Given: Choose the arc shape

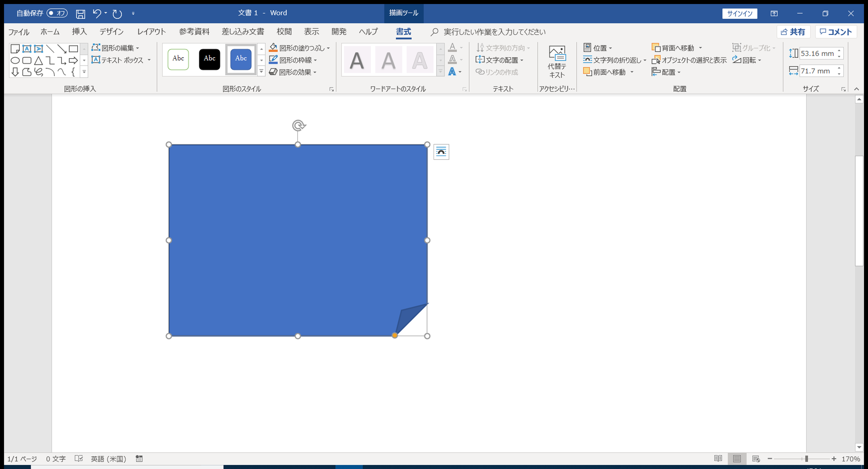Looking at the screenshot, I should (x=50, y=72).
